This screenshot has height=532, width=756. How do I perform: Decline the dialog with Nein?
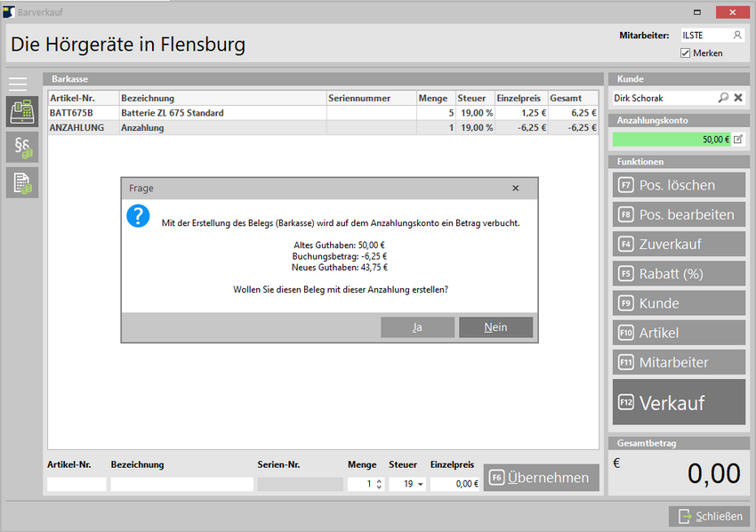(x=495, y=327)
